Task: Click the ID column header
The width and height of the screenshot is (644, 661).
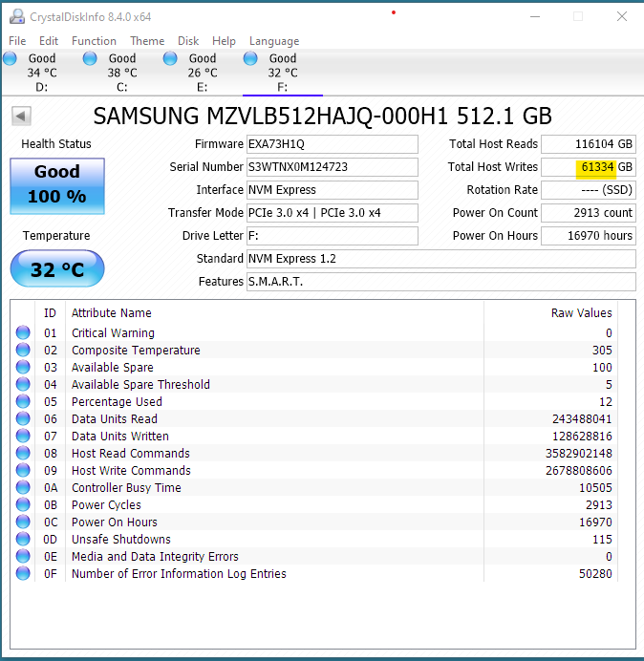Action: (50, 312)
